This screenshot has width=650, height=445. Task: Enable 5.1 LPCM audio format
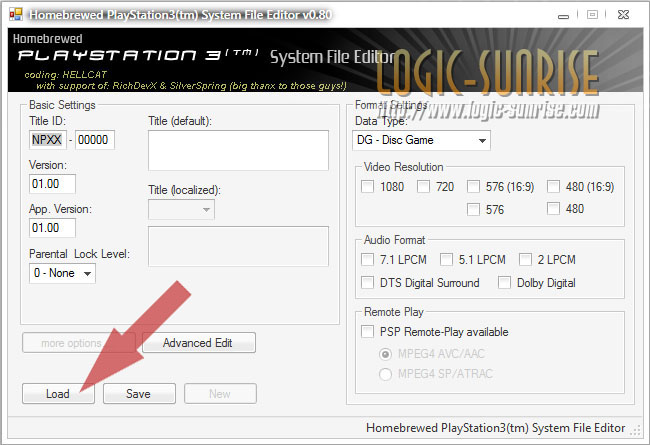(446, 260)
